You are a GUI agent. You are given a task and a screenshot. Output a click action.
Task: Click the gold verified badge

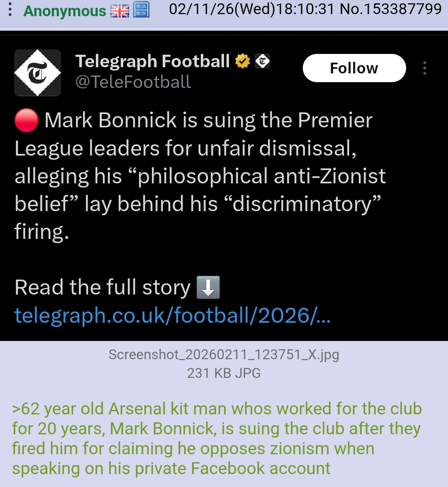click(x=242, y=61)
